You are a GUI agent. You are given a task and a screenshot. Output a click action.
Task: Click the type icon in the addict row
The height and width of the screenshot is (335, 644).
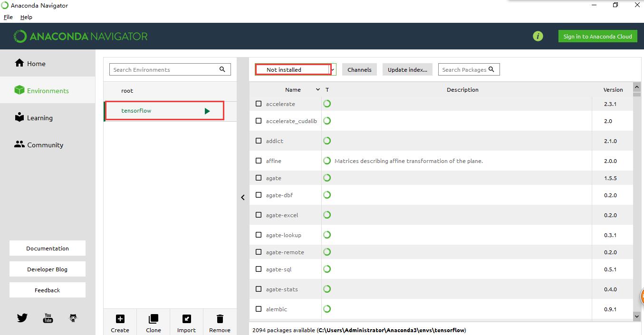pyautogui.click(x=327, y=141)
